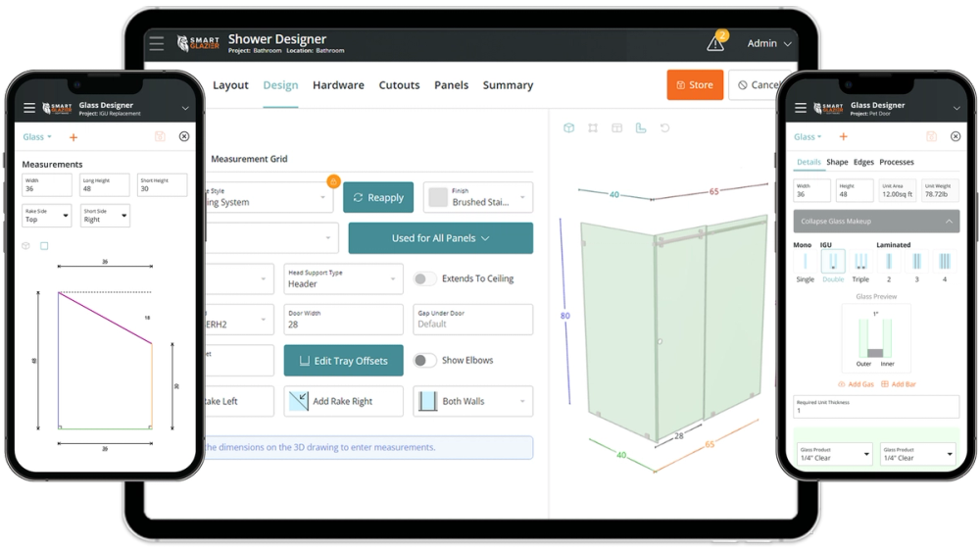
Task: Select the 3D cube view icon
Action: pyautogui.click(x=568, y=128)
